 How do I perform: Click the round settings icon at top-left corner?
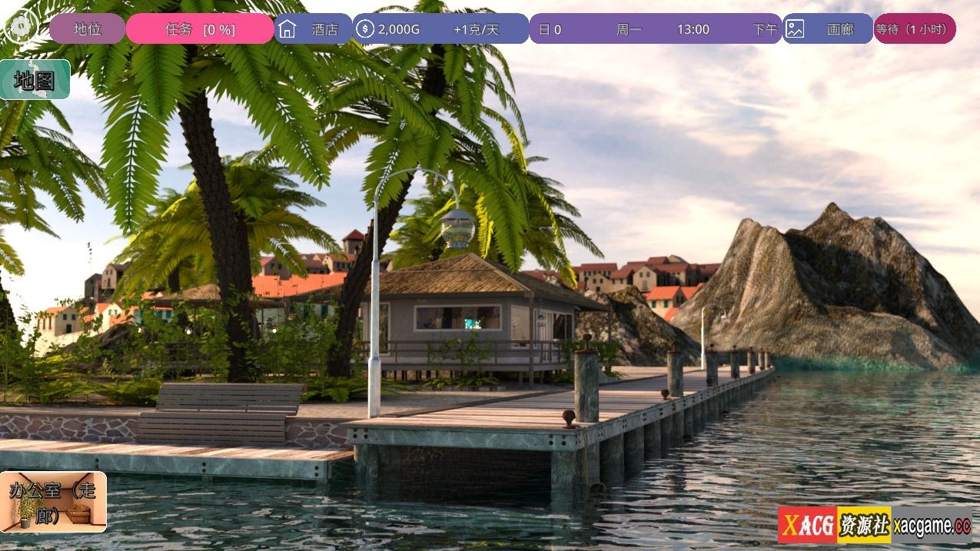coord(21,27)
